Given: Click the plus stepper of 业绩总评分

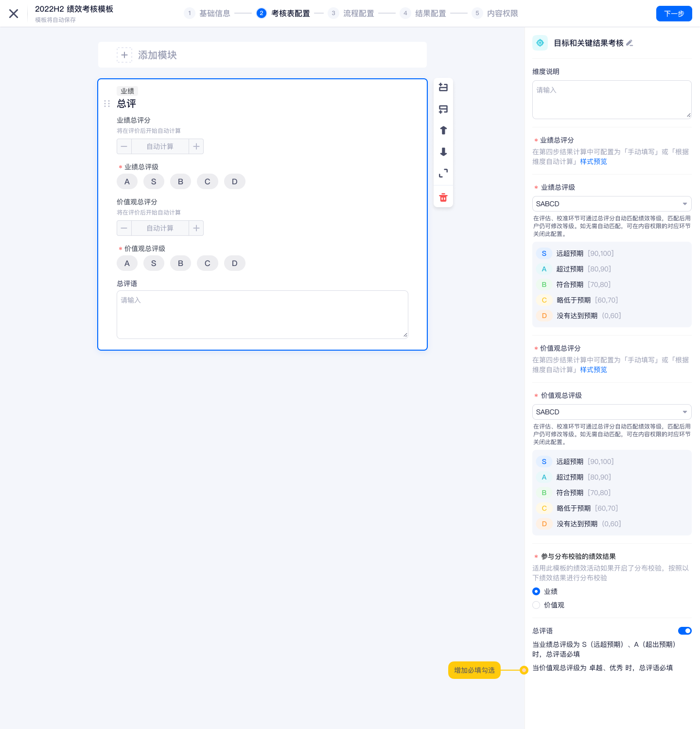Looking at the screenshot, I should coord(196,146).
